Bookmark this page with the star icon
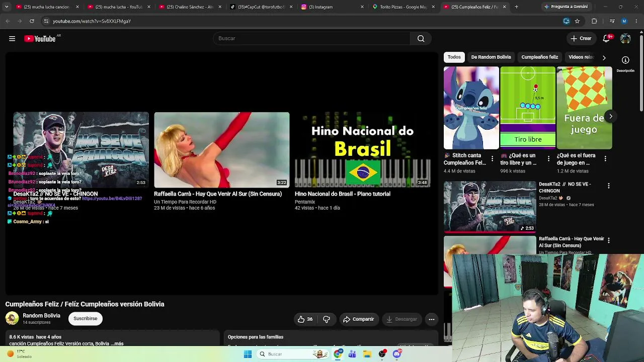This screenshot has width=644, height=362. tap(577, 21)
